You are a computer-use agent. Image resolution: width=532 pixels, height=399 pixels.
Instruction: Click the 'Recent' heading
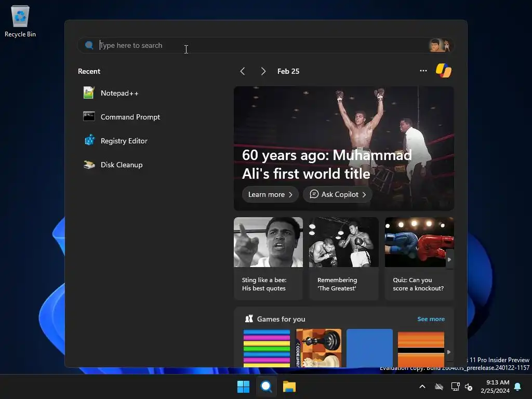(89, 71)
